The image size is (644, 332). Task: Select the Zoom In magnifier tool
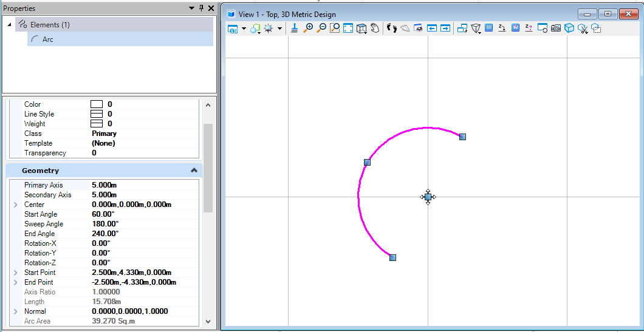coord(308,29)
